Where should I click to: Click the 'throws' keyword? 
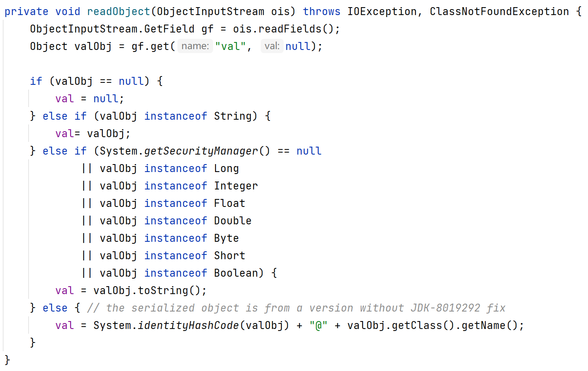[322, 11]
